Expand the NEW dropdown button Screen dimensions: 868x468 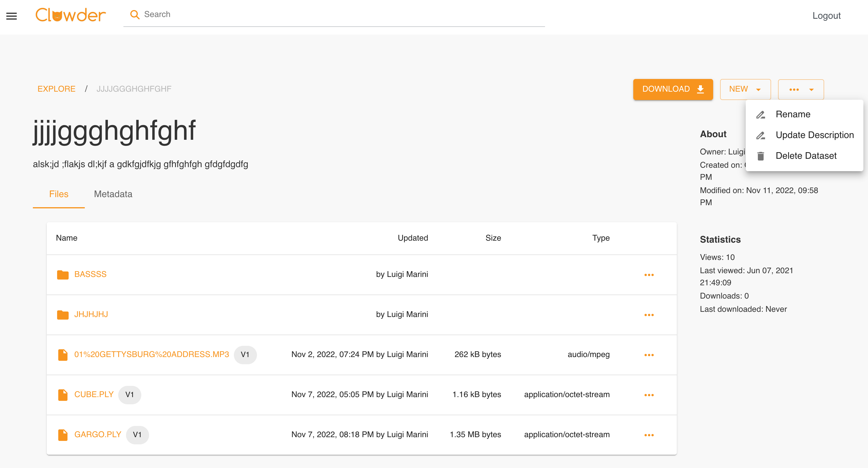(745, 89)
